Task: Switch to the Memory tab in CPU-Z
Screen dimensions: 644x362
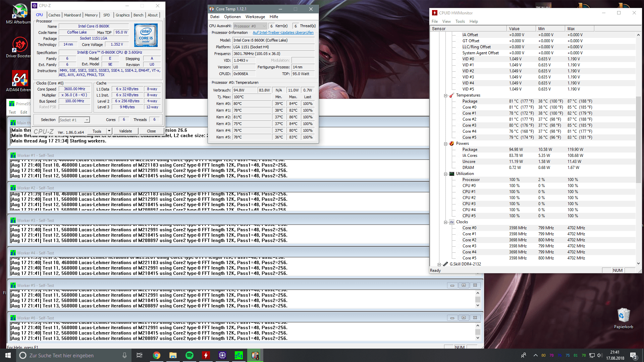Action: (91, 15)
